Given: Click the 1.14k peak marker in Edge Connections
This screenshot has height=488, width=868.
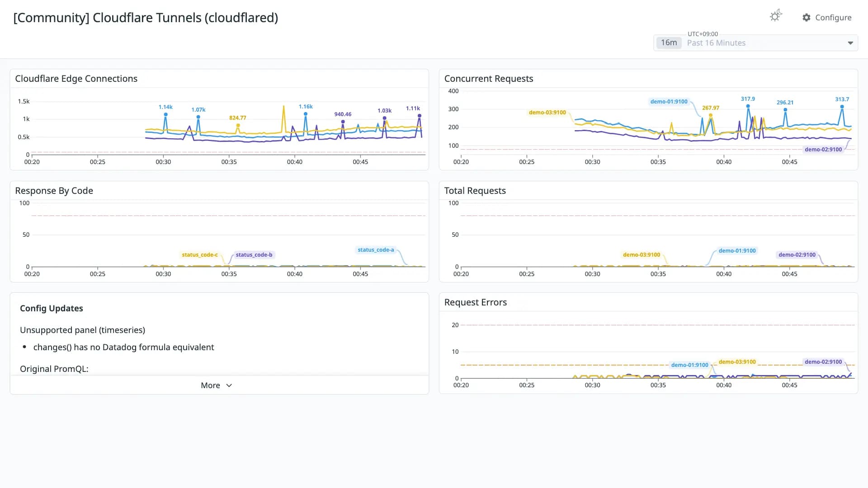Looking at the screenshot, I should tap(165, 114).
